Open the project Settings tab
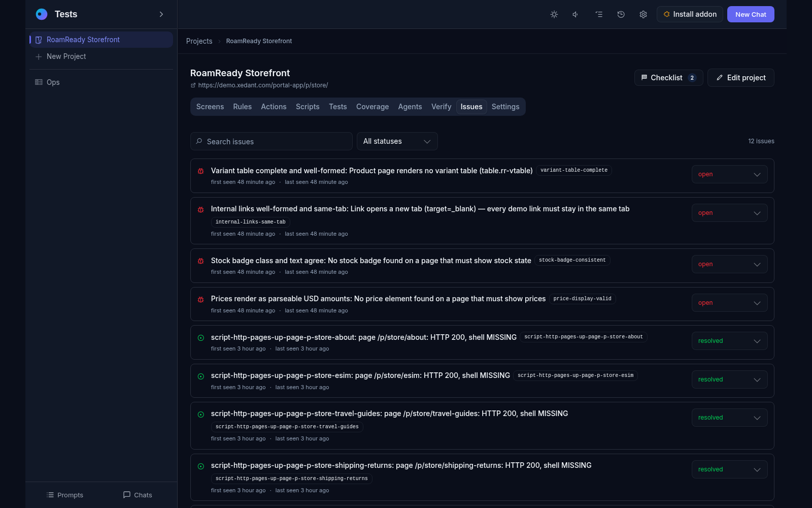 click(x=505, y=107)
